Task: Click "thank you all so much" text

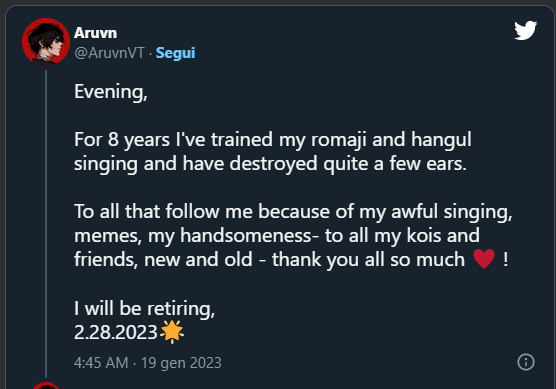Action: [368, 260]
